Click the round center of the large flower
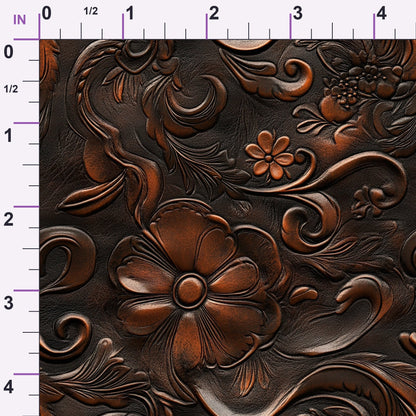 point(190,290)
